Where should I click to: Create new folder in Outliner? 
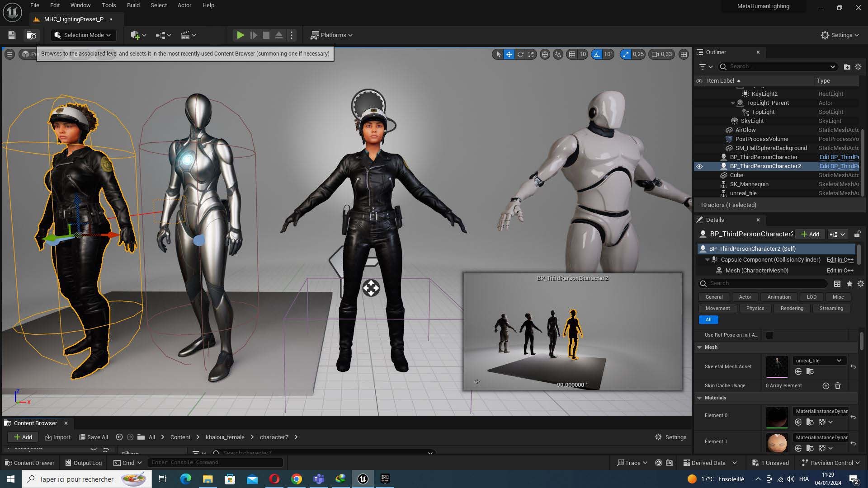[847, 67]
